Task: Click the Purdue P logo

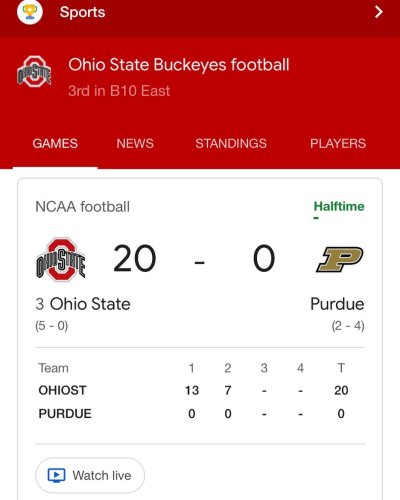Action: (340, 259)
